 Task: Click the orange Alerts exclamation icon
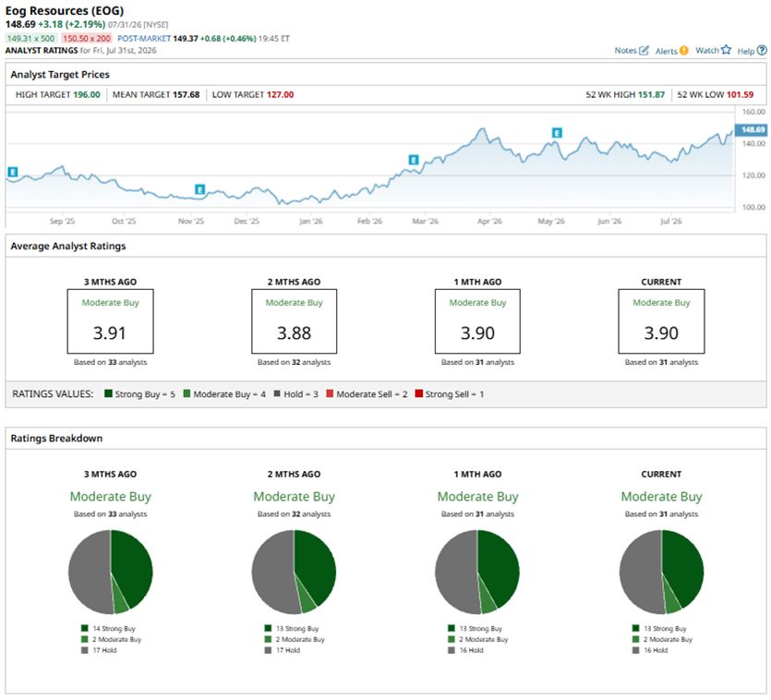[x=683, y=50]
